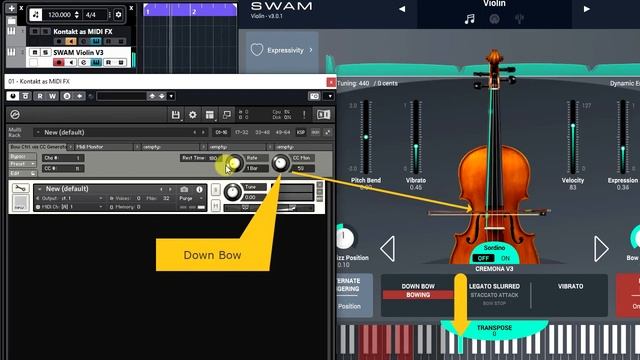Open plugin window options dropdown at far right
The height and width of the screenshot is (360, 640).
(x=329, y=96)
